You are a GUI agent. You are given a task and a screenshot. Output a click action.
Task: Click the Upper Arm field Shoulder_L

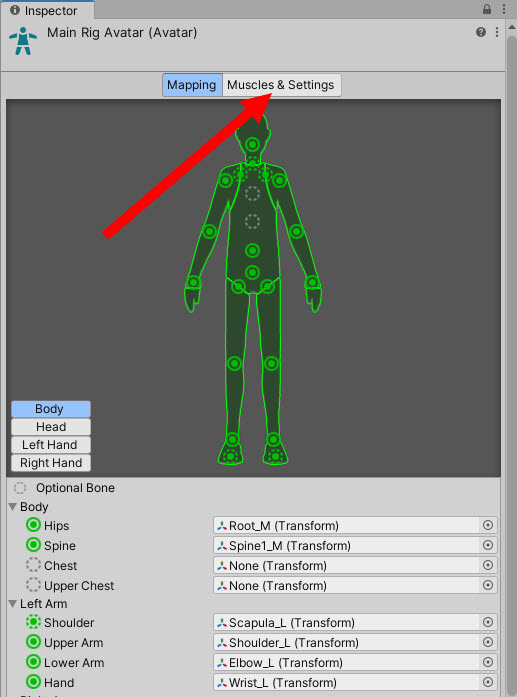[x=355, y=642]
